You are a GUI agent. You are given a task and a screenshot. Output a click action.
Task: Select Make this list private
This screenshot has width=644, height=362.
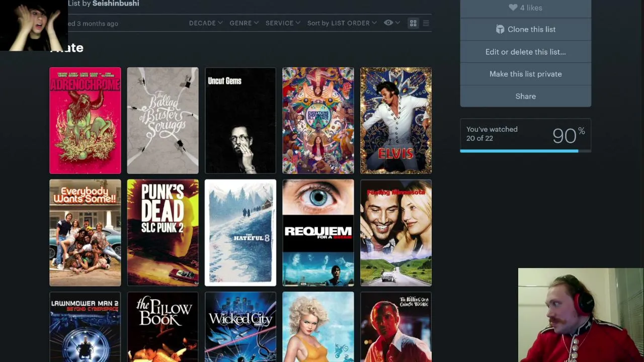pos(526,74)
